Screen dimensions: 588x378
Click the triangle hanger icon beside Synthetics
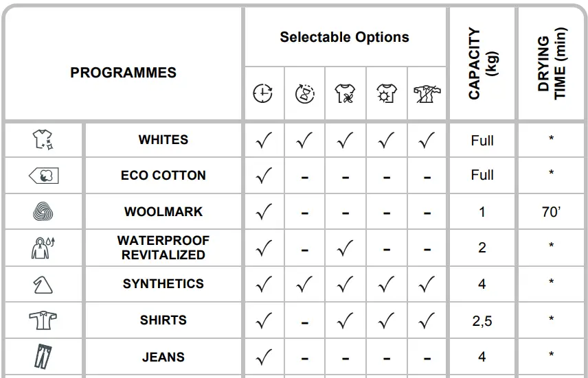(43, 284)
